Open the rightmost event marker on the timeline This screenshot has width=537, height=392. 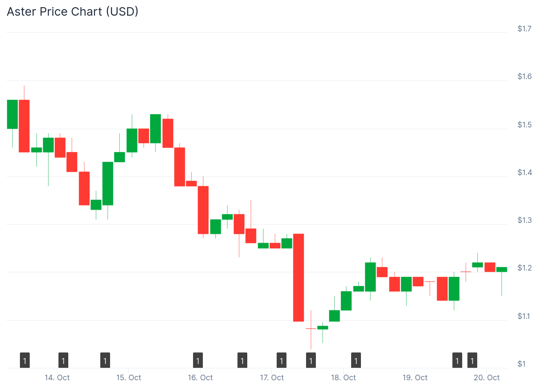[x=472, y=360]
